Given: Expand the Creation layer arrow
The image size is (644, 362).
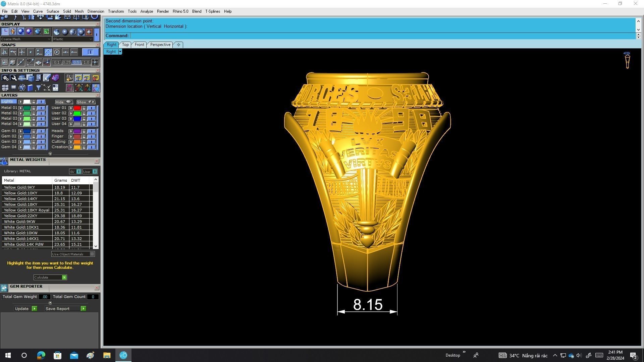Looking at the screenshot, I should (x=71, y=147).
